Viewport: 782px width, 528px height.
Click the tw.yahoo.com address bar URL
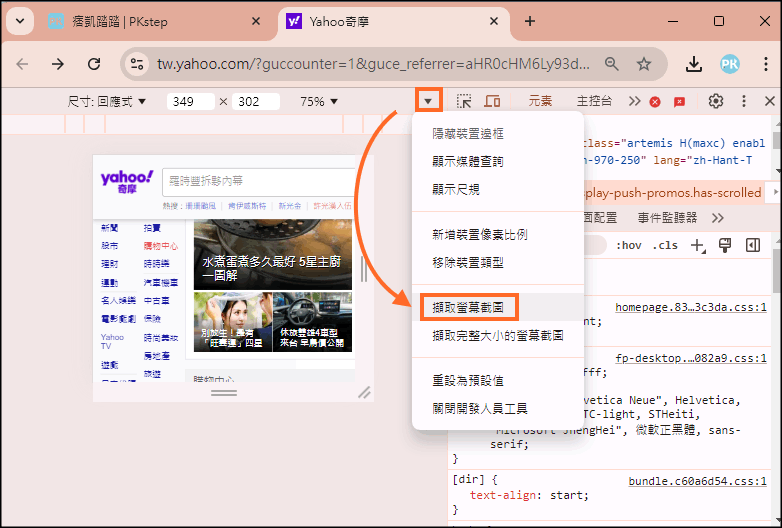(373, 64)
